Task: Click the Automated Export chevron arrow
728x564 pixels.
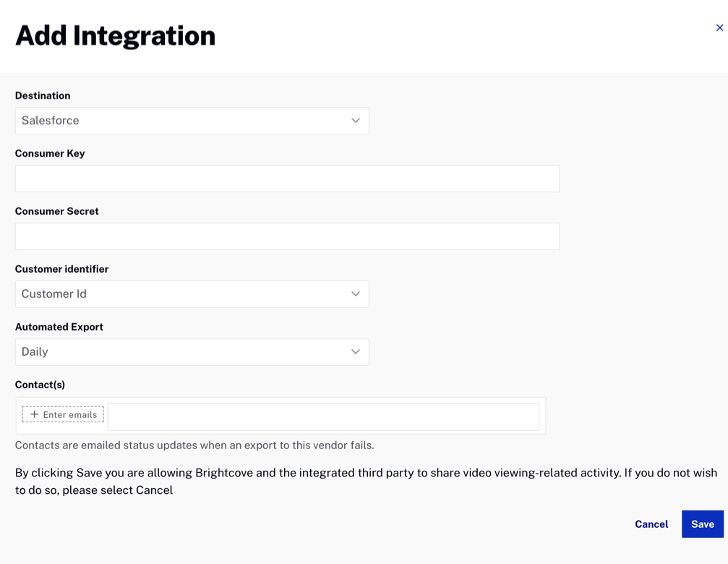Action: 355,352
